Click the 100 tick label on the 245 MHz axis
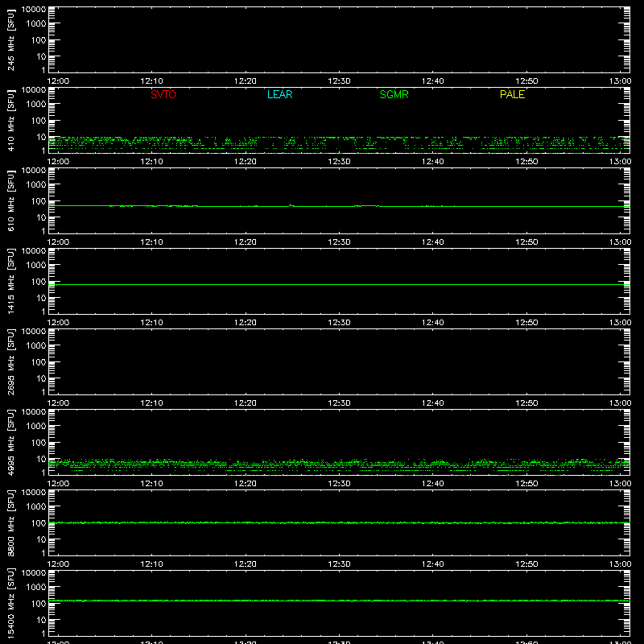This screenshot has width=644, height=644. (39, 40)
